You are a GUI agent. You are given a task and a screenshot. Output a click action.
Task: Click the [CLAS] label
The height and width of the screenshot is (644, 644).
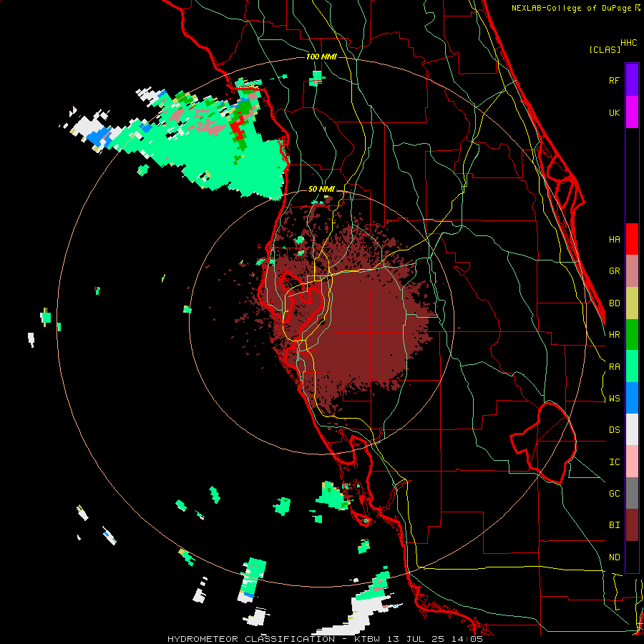[605, 50]
